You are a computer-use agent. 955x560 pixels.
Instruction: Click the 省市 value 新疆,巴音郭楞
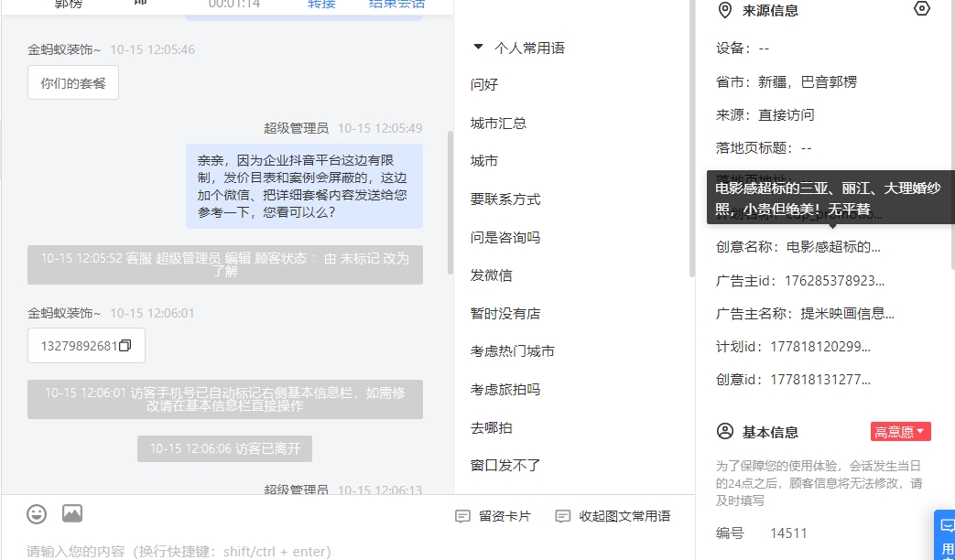pos(807,81)
